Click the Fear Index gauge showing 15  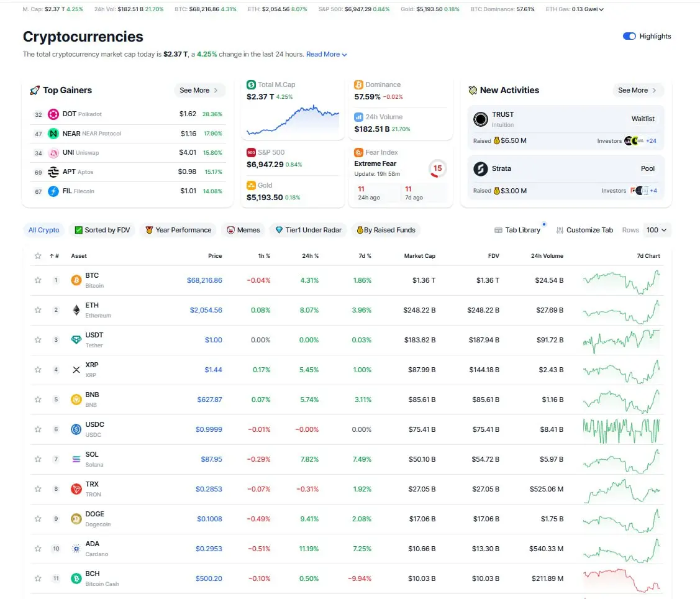(437, 168)
